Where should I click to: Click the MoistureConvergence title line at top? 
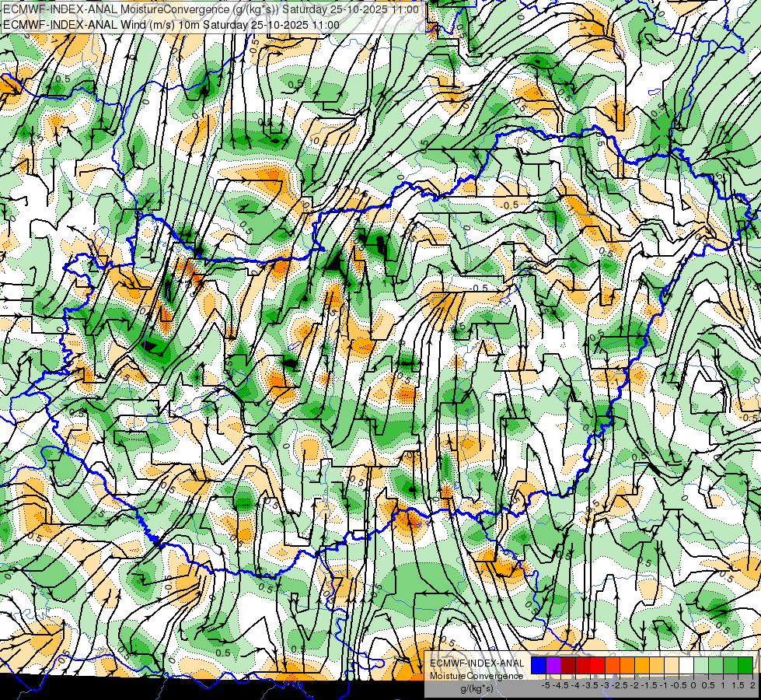pos(211,9)
